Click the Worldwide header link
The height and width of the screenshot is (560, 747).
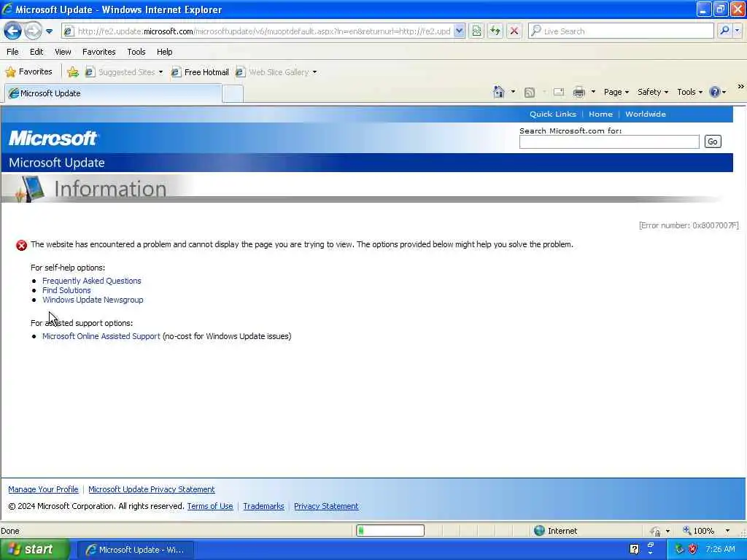click(646, 114)
